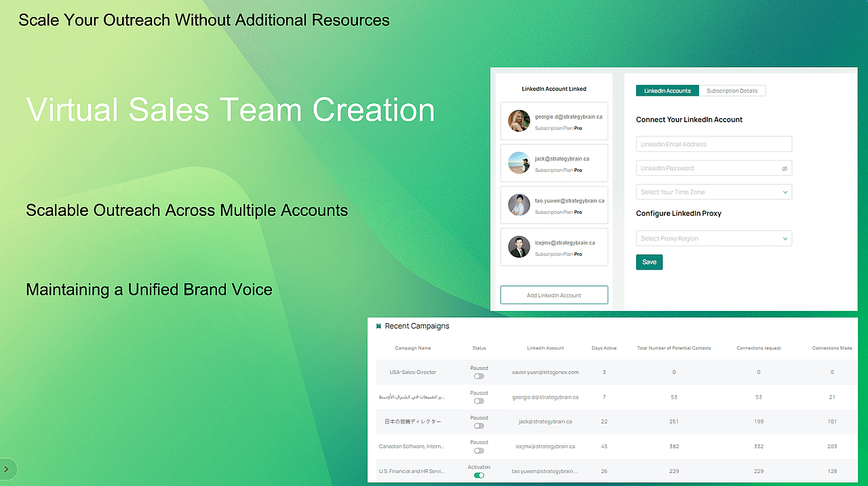The width and height of the screenshot is (868, 486).
Task: Click icejmx@strategybrain.ca's profile photo
Action: [519, 246]
